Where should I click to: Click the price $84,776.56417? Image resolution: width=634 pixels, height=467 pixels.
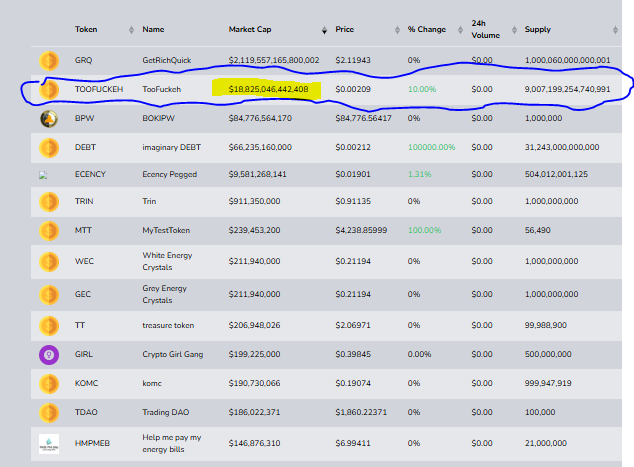(363, 118)
